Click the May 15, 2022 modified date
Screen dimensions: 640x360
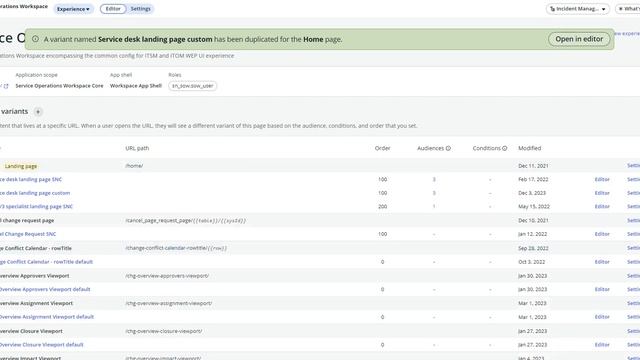click(x=534, y=207)
